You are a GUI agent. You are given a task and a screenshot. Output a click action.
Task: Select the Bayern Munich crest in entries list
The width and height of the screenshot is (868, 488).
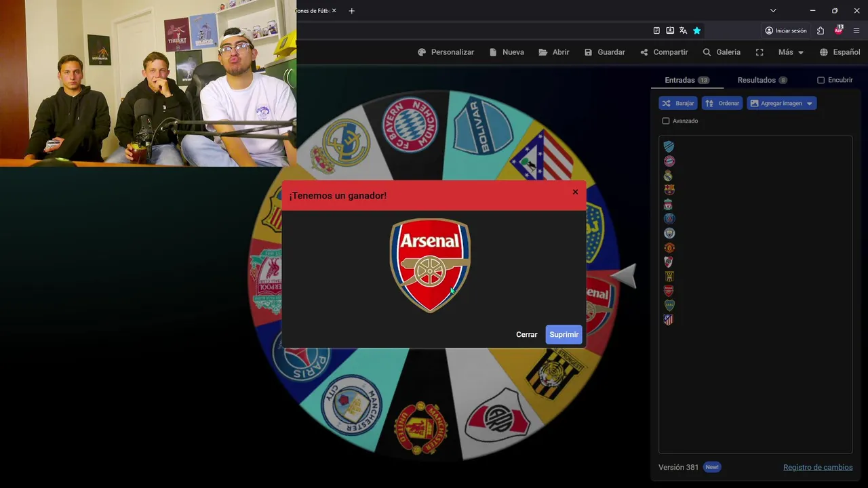[669, 161]
